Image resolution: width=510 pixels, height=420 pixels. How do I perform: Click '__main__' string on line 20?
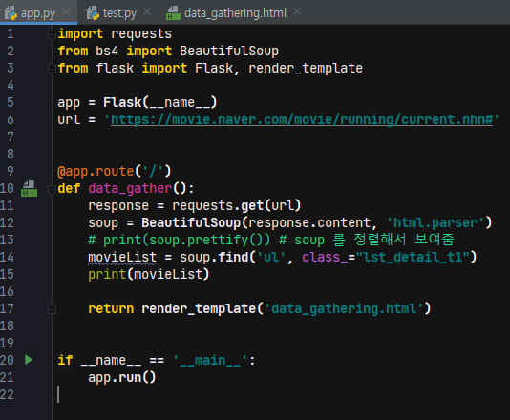coord(210,360)
